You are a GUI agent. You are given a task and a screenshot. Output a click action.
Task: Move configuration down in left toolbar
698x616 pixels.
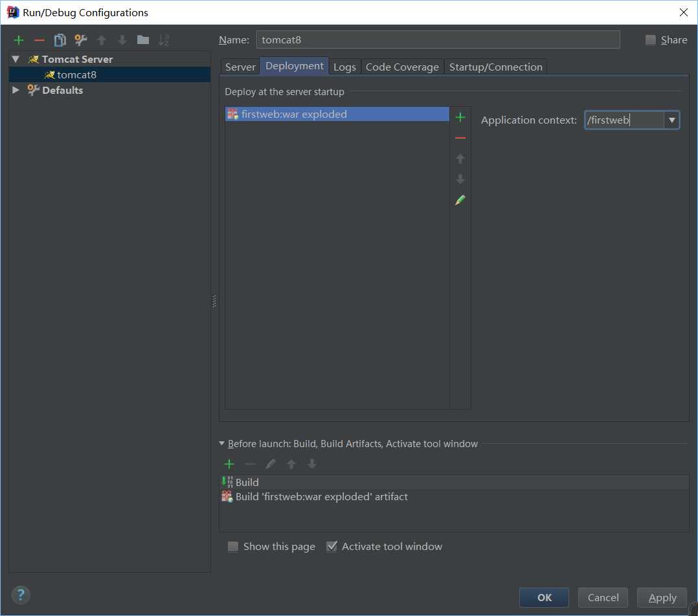click(122, 40)
